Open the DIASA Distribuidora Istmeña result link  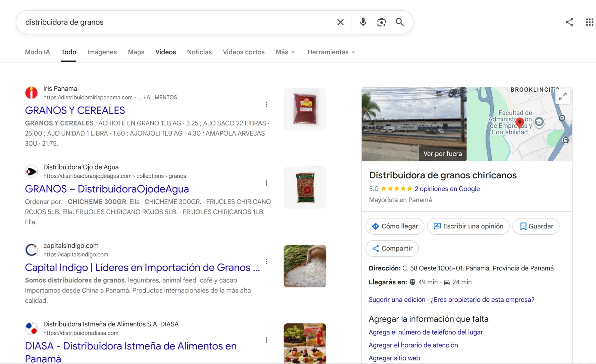pyautogui.click(x=131, y=352)
